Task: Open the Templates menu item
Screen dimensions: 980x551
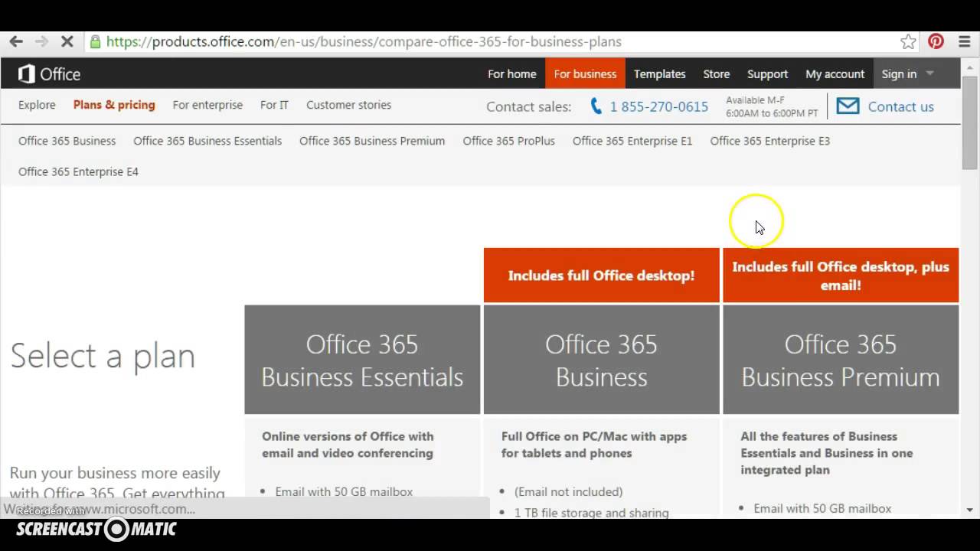Action: [659, 74]
